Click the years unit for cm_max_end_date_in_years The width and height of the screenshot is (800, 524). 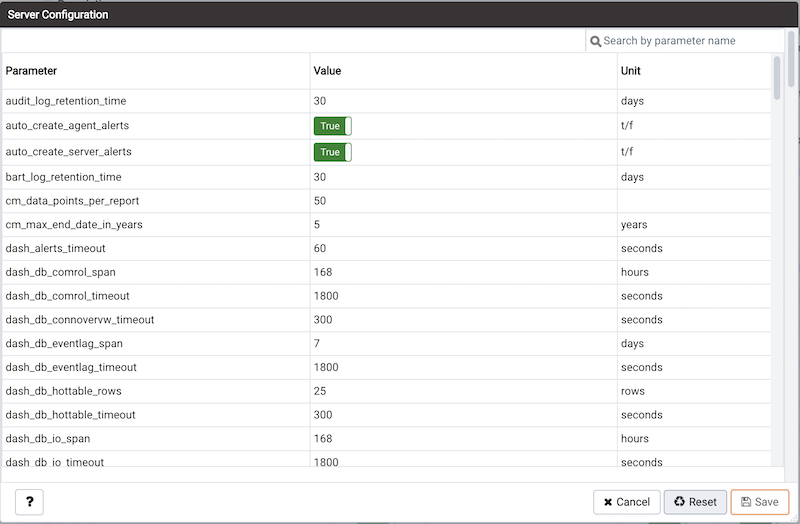(634, 224)
